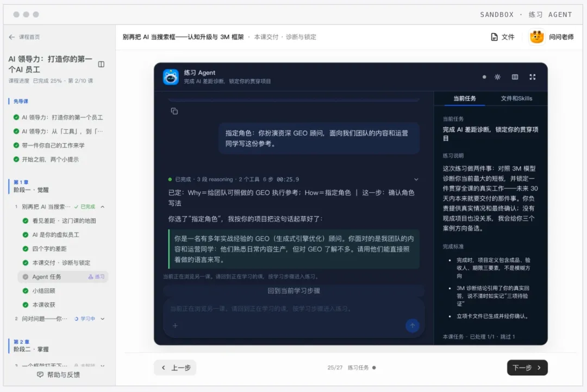Click green check beside 看见差距 · 这门课的地图
The width and height of the screenshot is (587, 392).
(26, 220)
